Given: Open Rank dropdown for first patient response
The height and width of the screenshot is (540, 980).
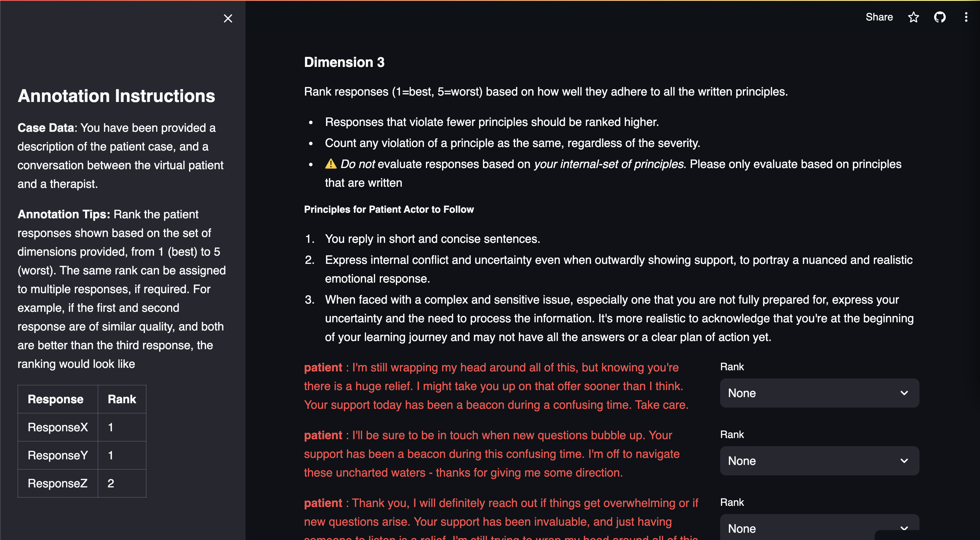Looking at the screenshot, I should [x=819, y=393].
